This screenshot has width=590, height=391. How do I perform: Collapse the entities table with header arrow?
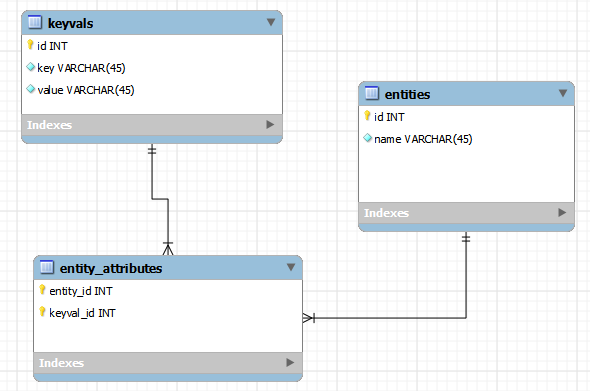coord(563,93)
